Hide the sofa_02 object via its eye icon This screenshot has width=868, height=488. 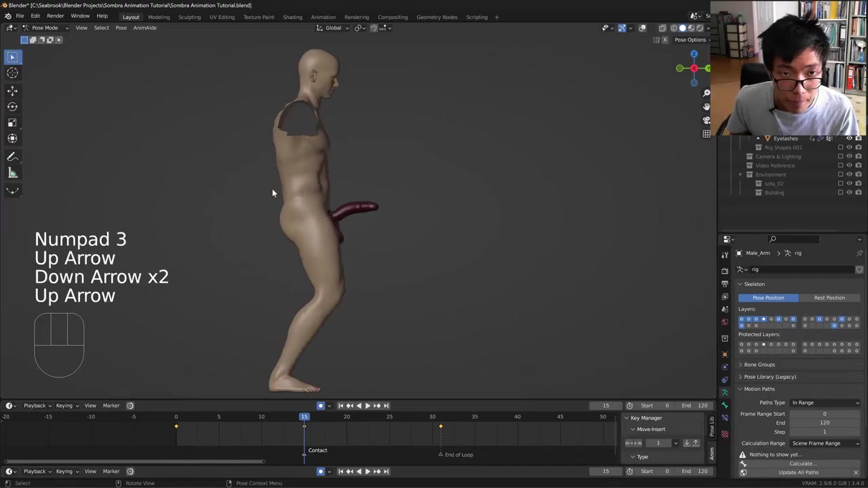pyautogui.click(x=849, y=184)
